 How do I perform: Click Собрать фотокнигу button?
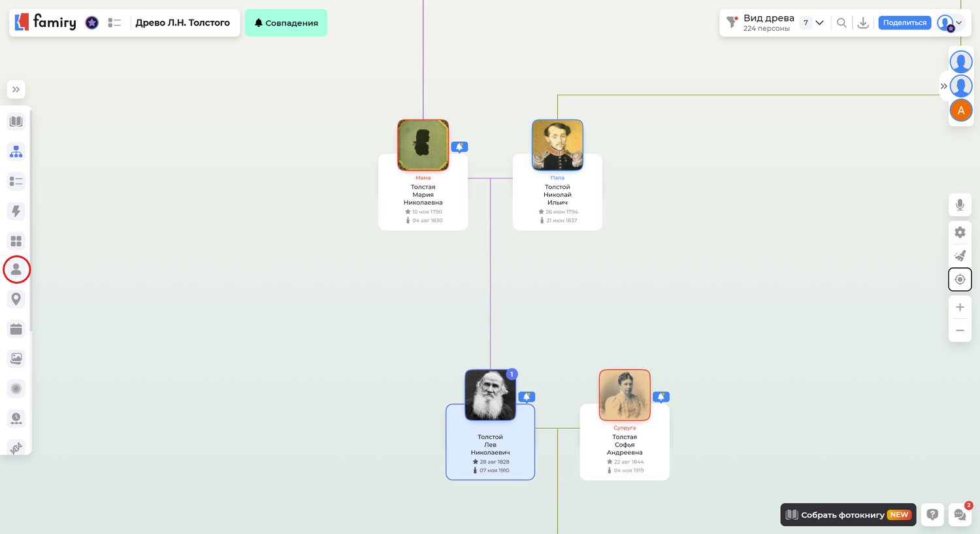click(x=848, y=515)
